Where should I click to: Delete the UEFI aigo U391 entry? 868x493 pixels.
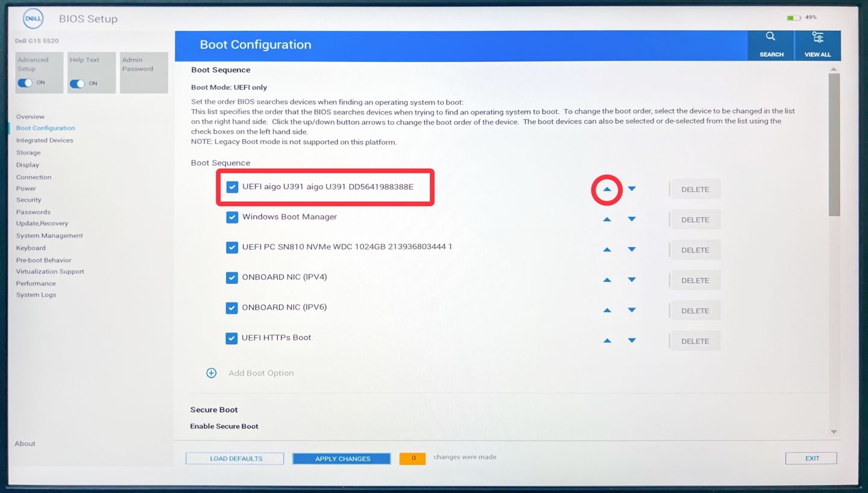pyautogui.click(x=695, y=189)
